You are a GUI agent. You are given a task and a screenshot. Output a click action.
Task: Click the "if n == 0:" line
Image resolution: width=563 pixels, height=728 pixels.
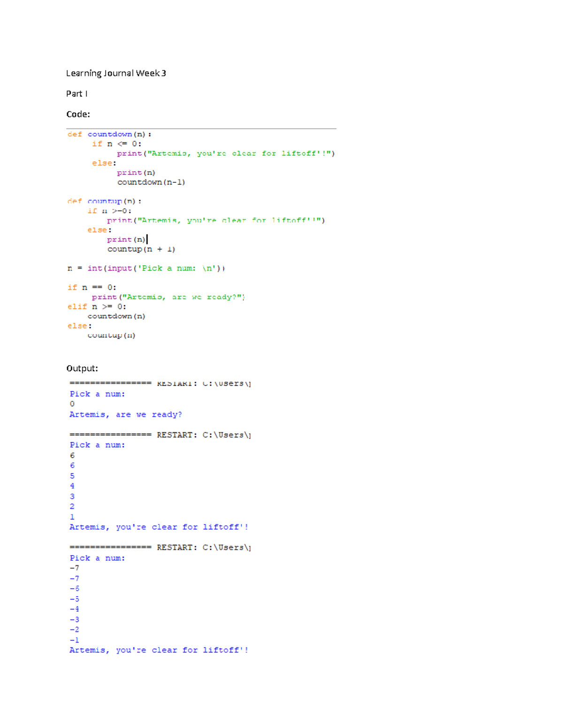coord(92,287)
